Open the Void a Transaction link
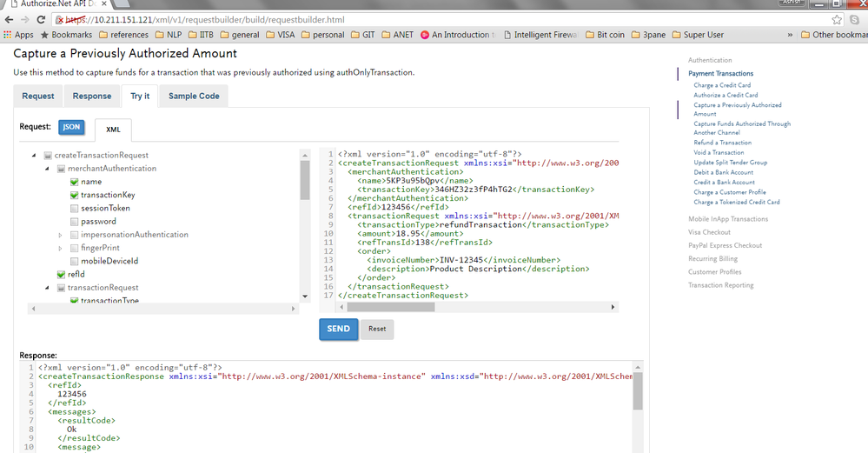The image size is (868, 453). (x=719, y=152)
